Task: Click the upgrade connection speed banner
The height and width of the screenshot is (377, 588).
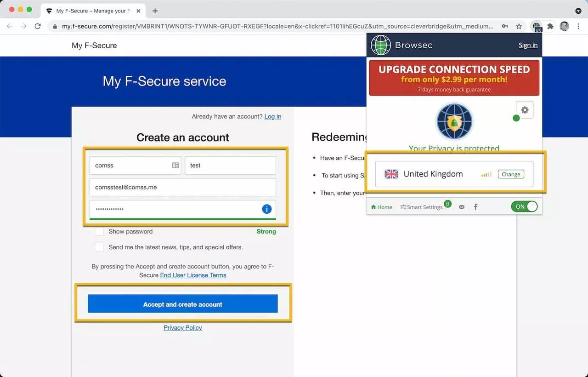Action: [454, 78]
